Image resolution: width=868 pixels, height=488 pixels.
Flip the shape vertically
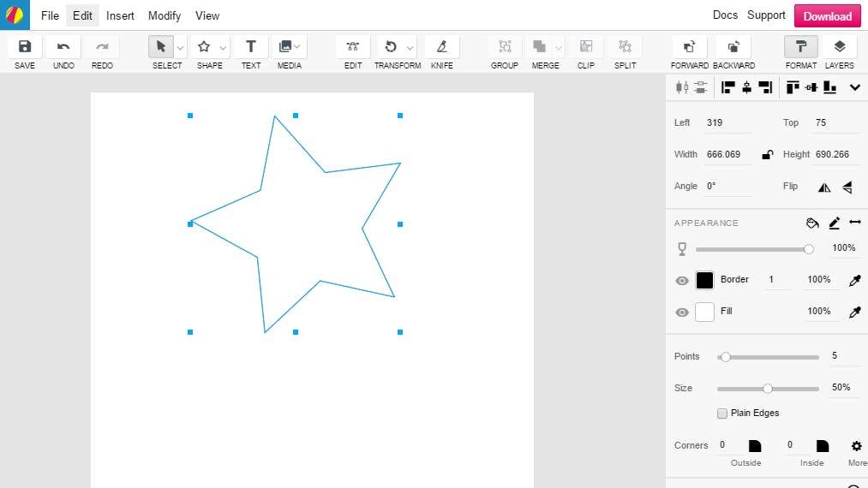click(847, 187)
